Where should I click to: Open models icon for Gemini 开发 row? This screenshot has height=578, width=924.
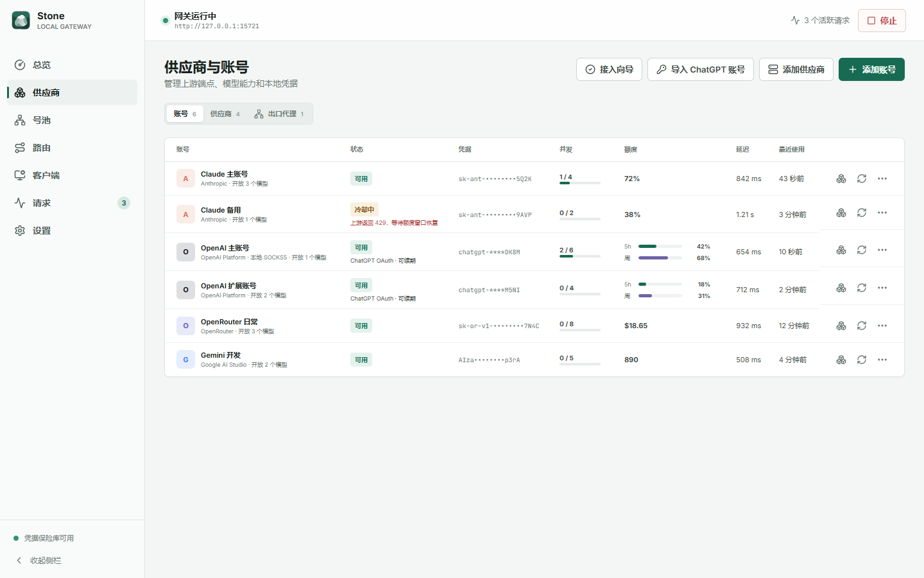point(841,360)
